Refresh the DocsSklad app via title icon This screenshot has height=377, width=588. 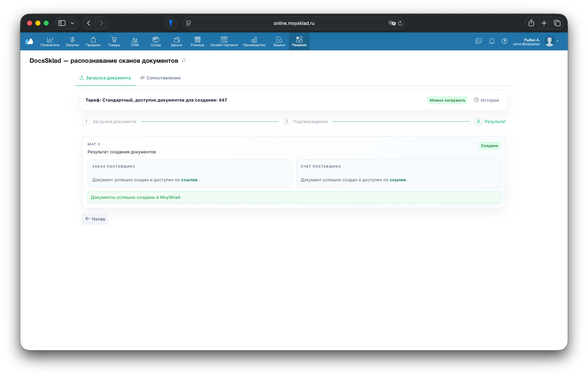point(184,60)
